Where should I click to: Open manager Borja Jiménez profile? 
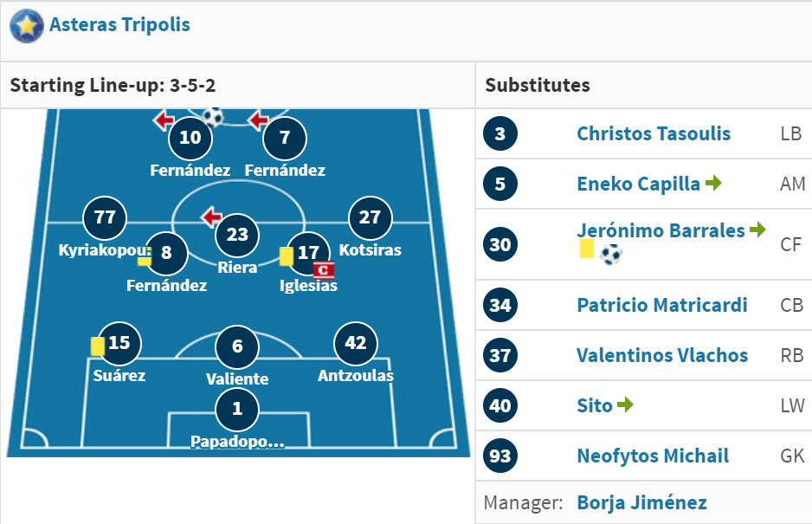(641, 502)
